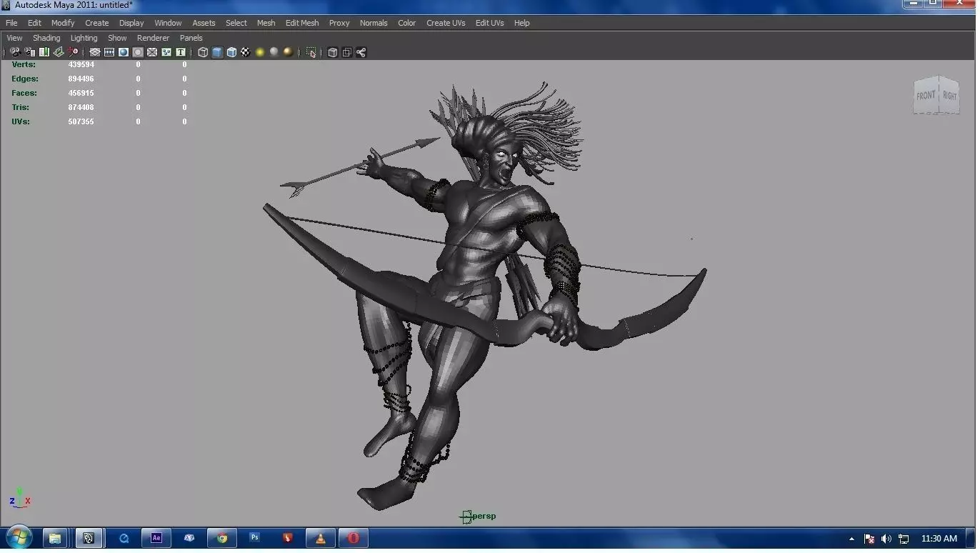Open the Edit Mesh menu

(x=302, y=23)
